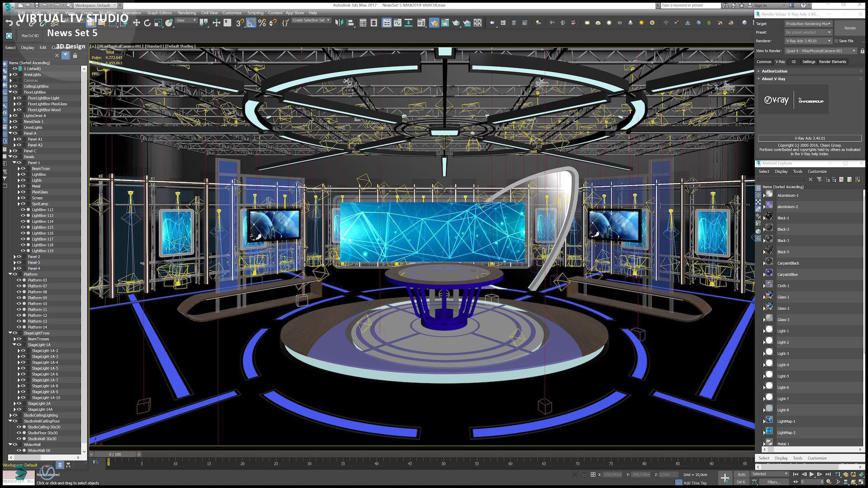
Task: Toggle the Spinner Snap button
Action: pyautogui.click(x=273, y=23)
